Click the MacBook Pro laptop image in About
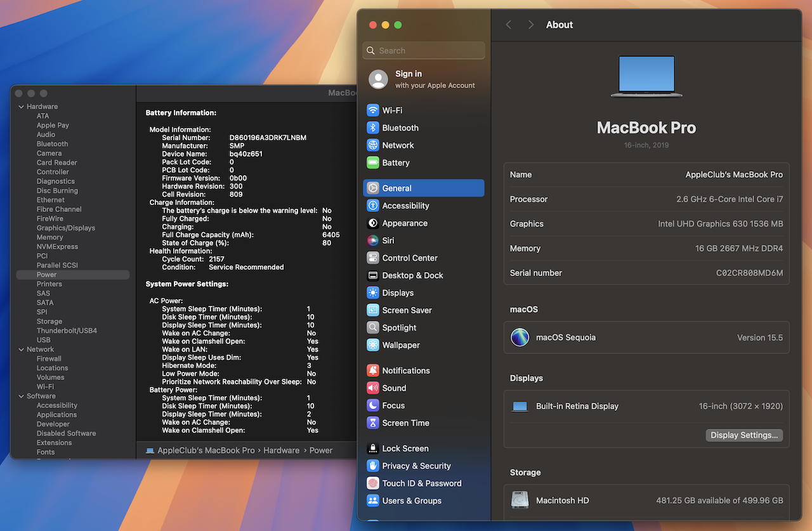The image size is (812, 531). point(646,76)
